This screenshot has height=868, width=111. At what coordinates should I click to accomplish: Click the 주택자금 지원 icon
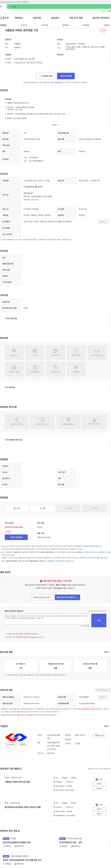pyautogui.click(x=14, y=369)
